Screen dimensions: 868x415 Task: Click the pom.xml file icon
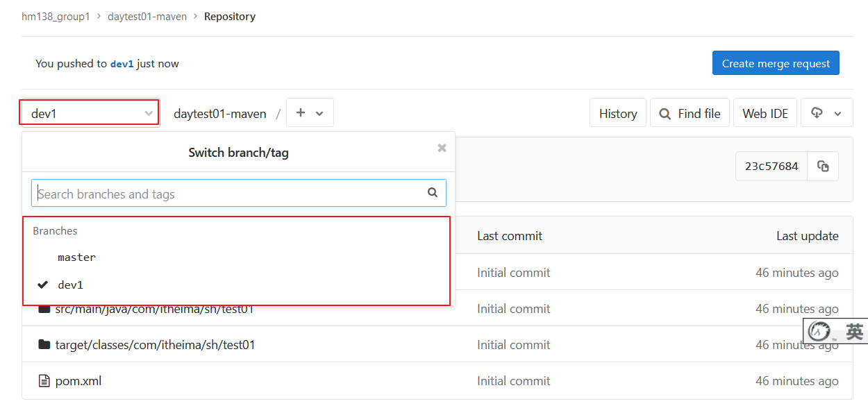pyautogui.click(x=44, y=381)
